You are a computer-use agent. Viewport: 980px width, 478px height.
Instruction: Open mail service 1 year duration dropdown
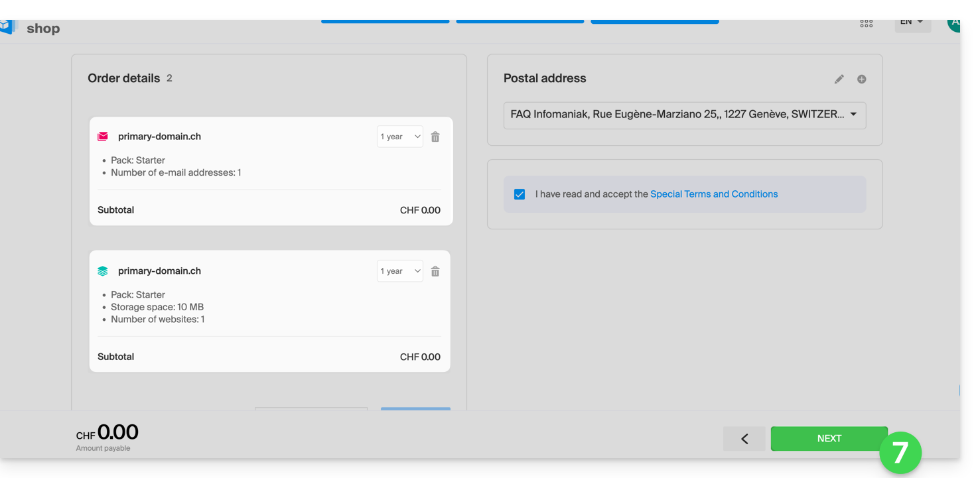[x=399, y=137]
